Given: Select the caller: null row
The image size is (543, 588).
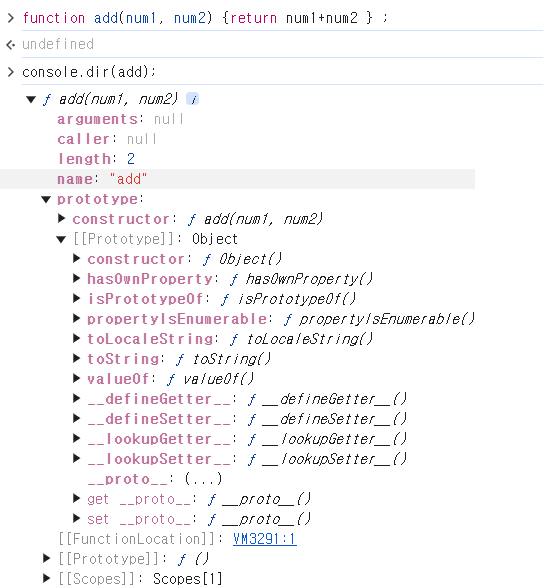Looking at the screenshot, I should [237, 139].
